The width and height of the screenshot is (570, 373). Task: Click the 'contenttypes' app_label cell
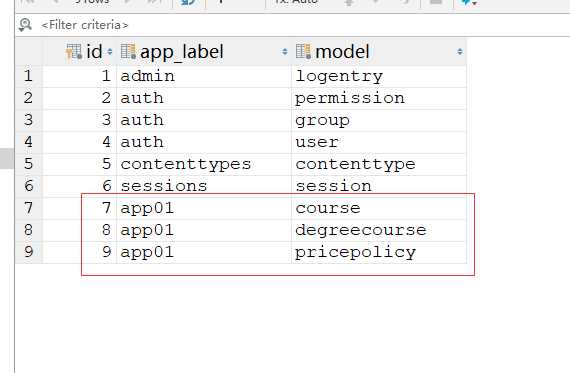[204, 164]
